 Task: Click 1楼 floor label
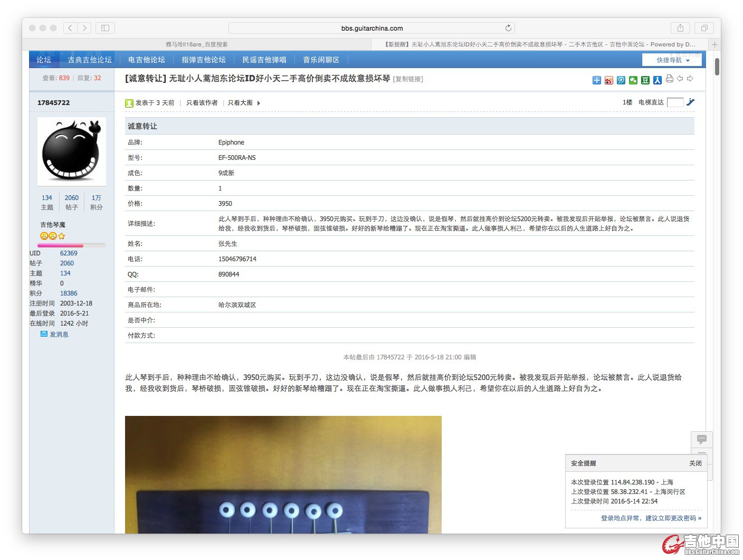pyautogui.click(x=627, y=102)
